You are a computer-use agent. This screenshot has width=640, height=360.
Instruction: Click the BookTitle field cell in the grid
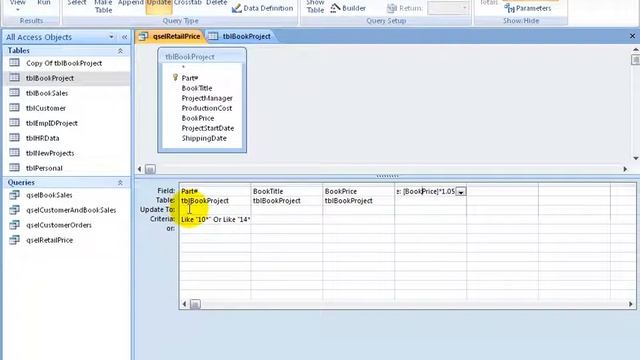pos(287,191)
